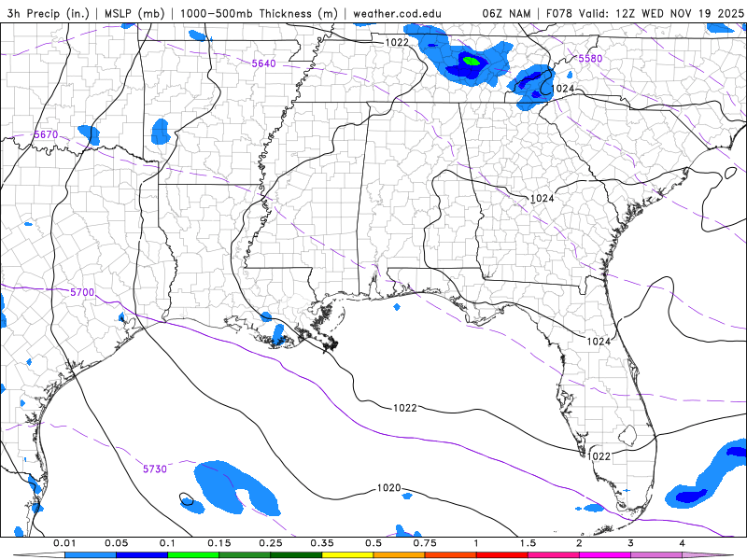Select the 0.15 colorbar tick label
Screen dimensions: 747x560
[x=219, y=543]
